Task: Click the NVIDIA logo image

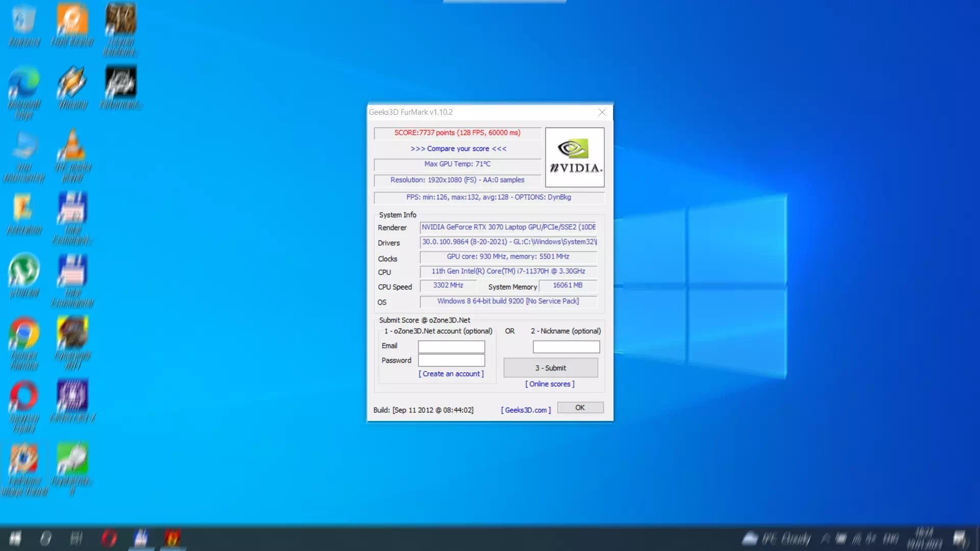Action: (575, 157)
